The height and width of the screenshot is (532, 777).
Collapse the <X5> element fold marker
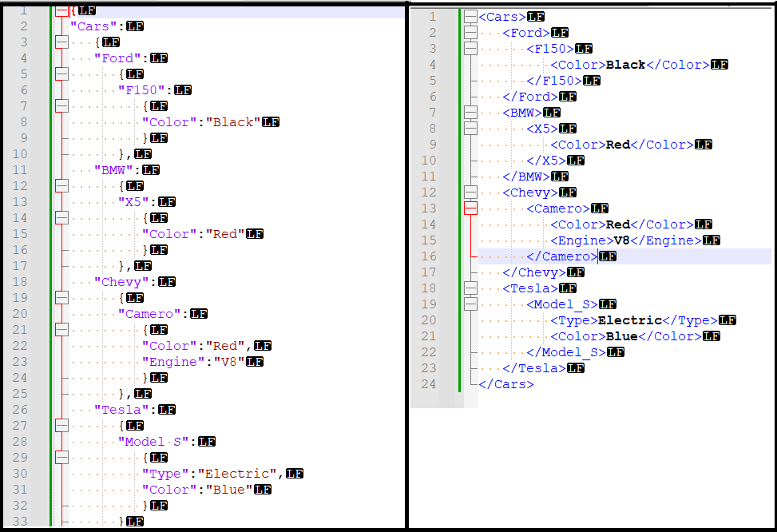click(471, 129)
